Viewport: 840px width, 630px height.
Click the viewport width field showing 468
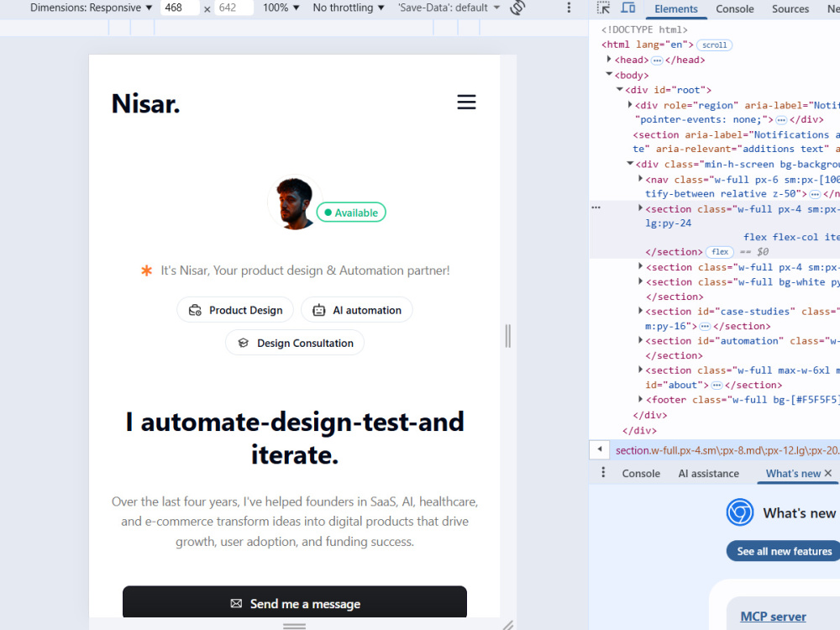(179, 8)
